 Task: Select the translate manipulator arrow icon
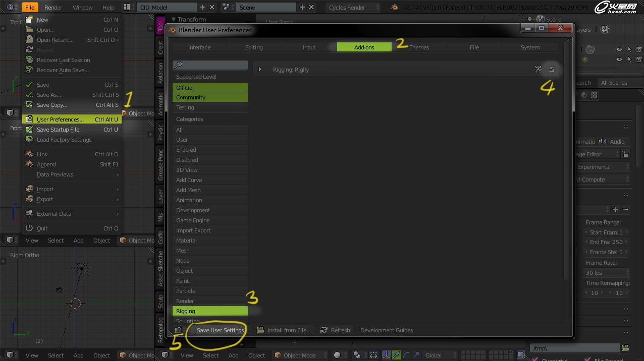coord(397,355)
